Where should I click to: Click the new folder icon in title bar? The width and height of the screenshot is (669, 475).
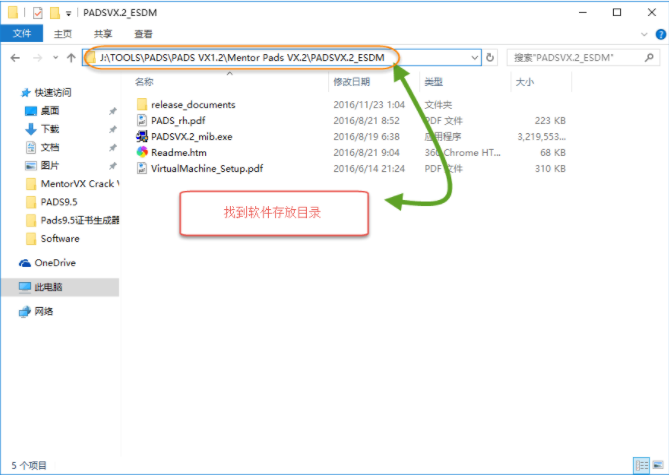click(55, 13)
